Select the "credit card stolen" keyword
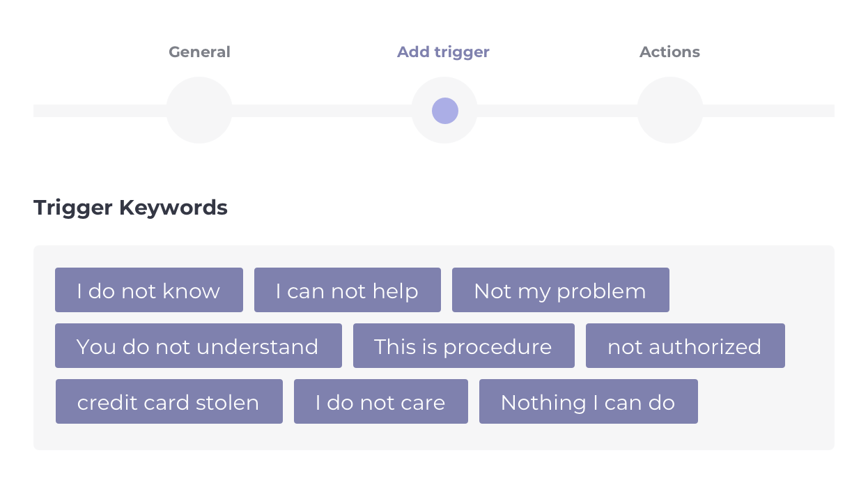 [169, 401]
